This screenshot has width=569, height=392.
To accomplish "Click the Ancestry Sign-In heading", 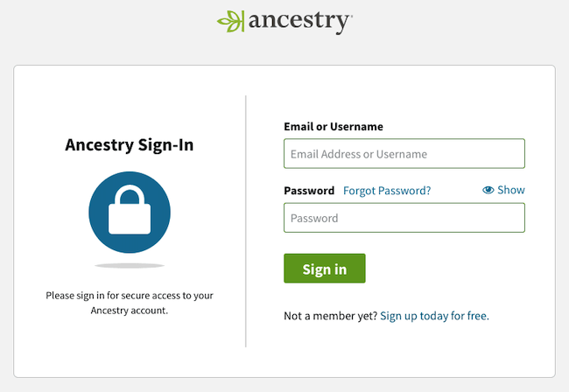I will [130, 145].
